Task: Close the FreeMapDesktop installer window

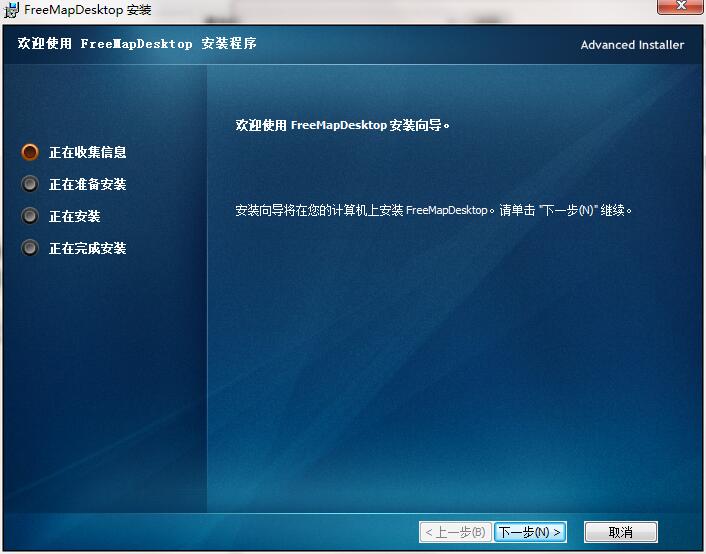Action: [x=681, y=6]
